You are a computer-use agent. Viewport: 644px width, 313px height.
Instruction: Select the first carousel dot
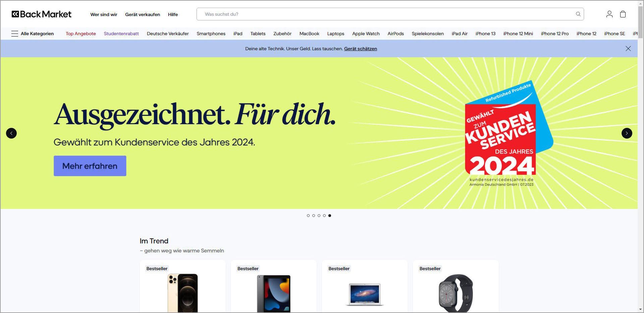[x=308, y=216]
